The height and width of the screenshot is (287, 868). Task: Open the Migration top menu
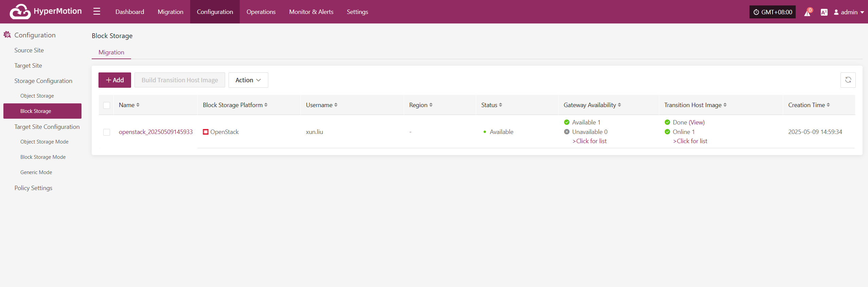170,12
